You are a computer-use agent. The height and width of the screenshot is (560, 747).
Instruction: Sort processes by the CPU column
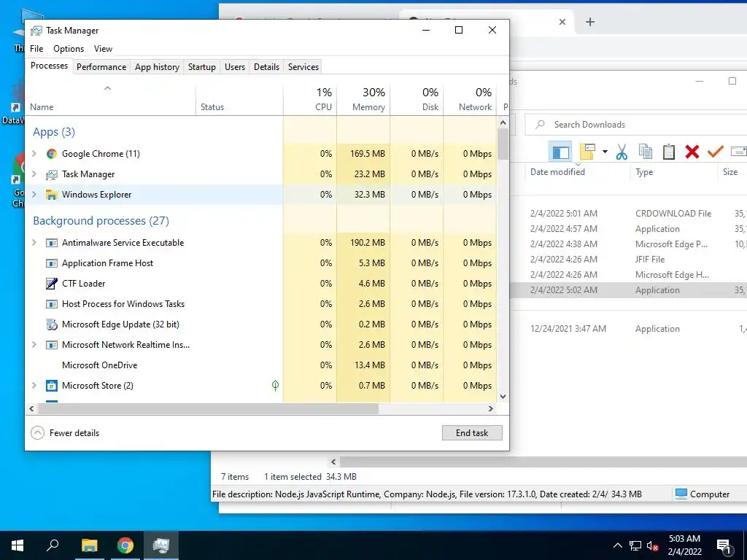[x=310, y=99]
